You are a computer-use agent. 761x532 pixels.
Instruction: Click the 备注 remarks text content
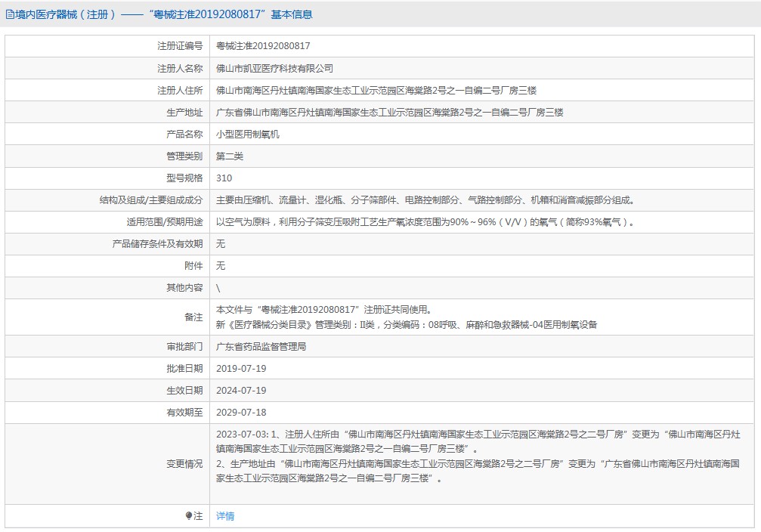pyautogui.click(x=407, y=317)
